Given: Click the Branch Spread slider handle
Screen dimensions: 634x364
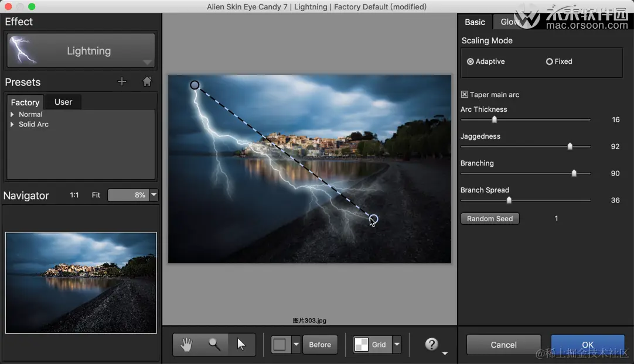Looking at the screenshot, I should coord(509,200).
